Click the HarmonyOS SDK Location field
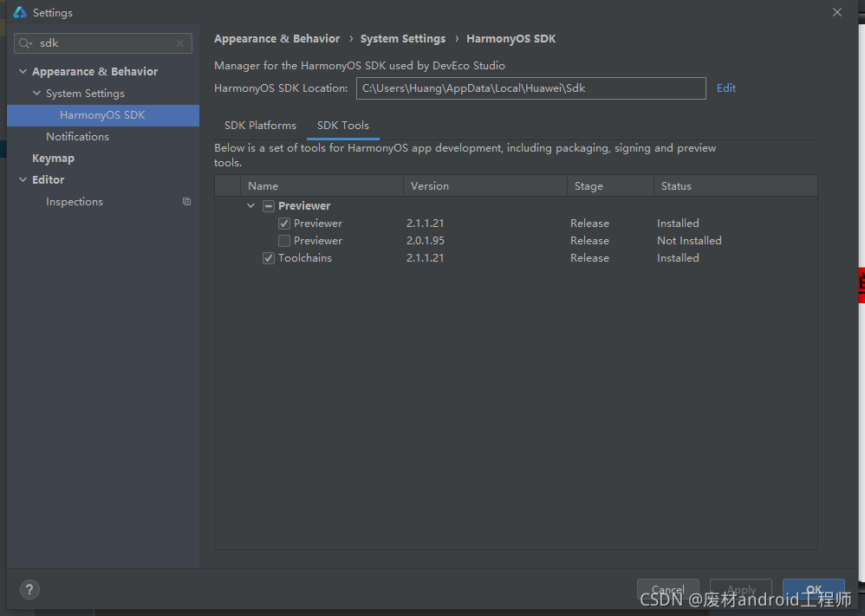865x616 pixels. [x=530, y=88]
